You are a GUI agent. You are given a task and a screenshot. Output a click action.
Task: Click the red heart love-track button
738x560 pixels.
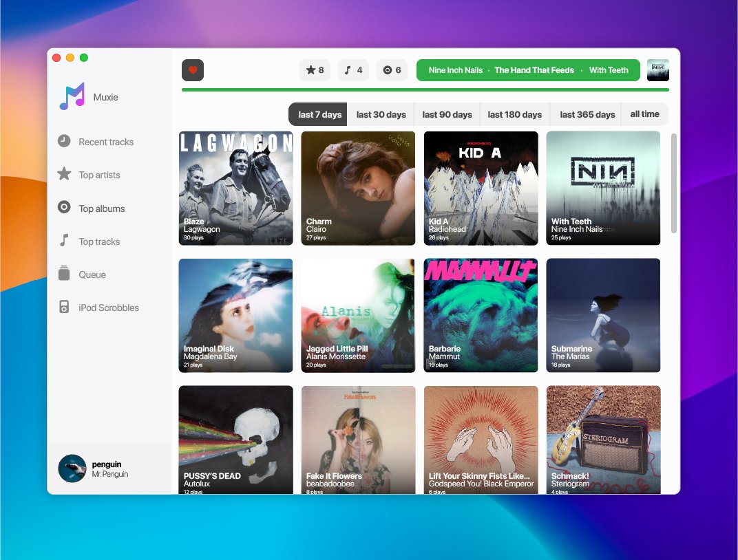(193, 70)
